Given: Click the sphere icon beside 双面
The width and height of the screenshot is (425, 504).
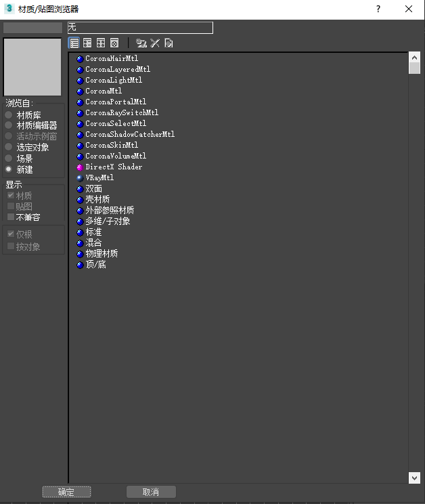Looking at the screenshot, I should click(81, 189).
